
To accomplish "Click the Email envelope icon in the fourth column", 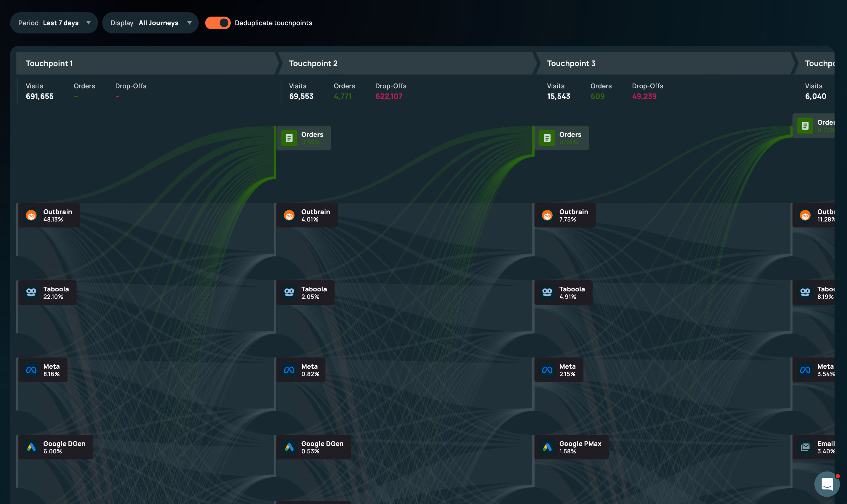I will click(x=805, y=447).
